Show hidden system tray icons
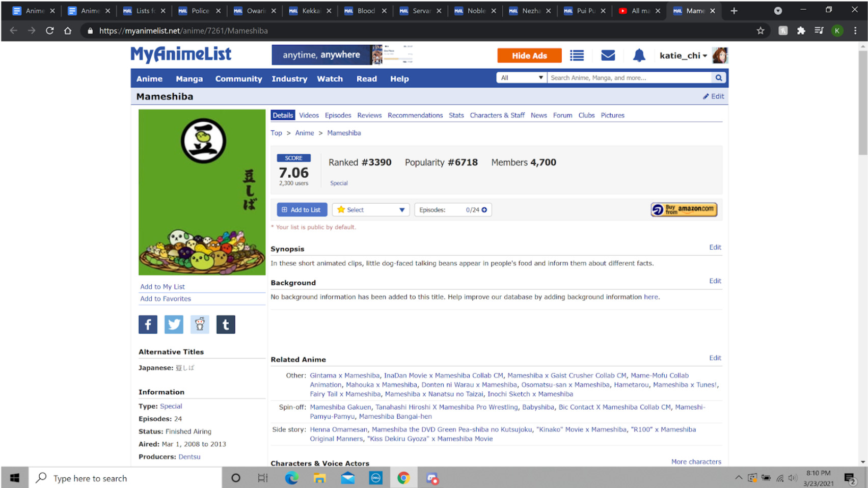Screen dimensions: 868x488 (739, 478)
